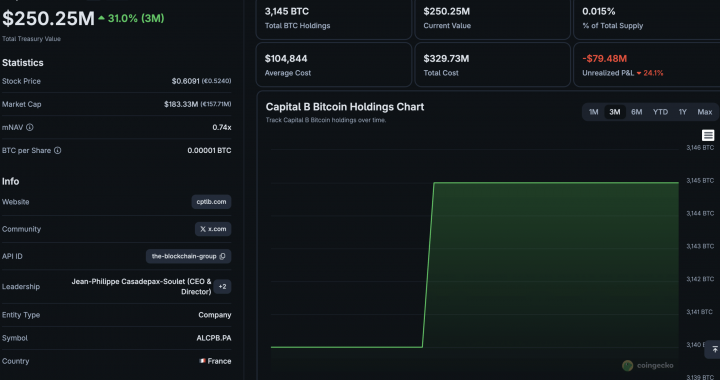The height and width of the screenshot is (380, 720).
Task: Click the Capital B Bitcoin Holdings Chart title
Action: [345, 106]
